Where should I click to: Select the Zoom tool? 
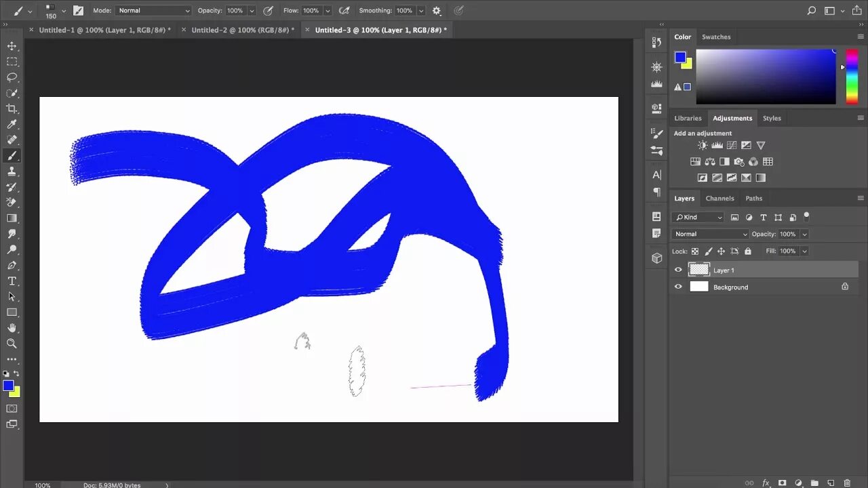[12, 343]
